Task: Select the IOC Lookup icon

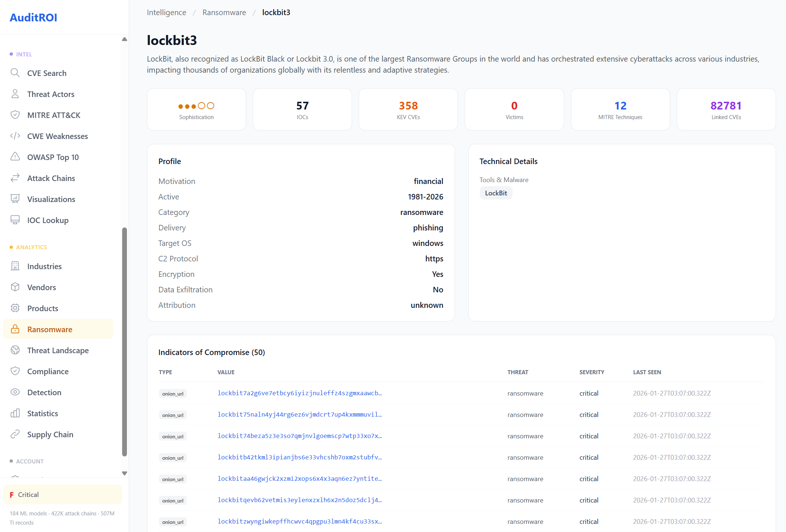Action: click(15, 220)
